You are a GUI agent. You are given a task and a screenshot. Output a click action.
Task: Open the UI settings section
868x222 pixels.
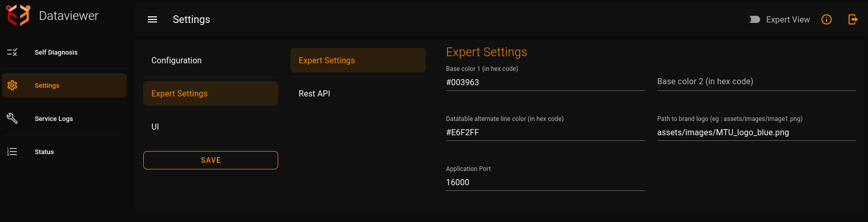211,127
